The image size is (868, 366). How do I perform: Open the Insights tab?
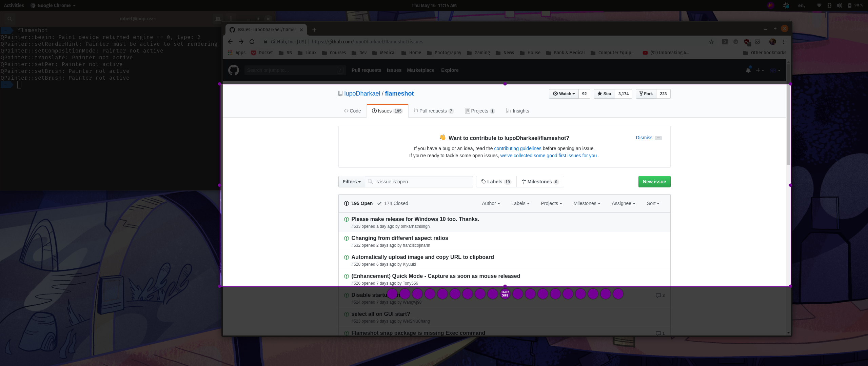coord(517,111)
